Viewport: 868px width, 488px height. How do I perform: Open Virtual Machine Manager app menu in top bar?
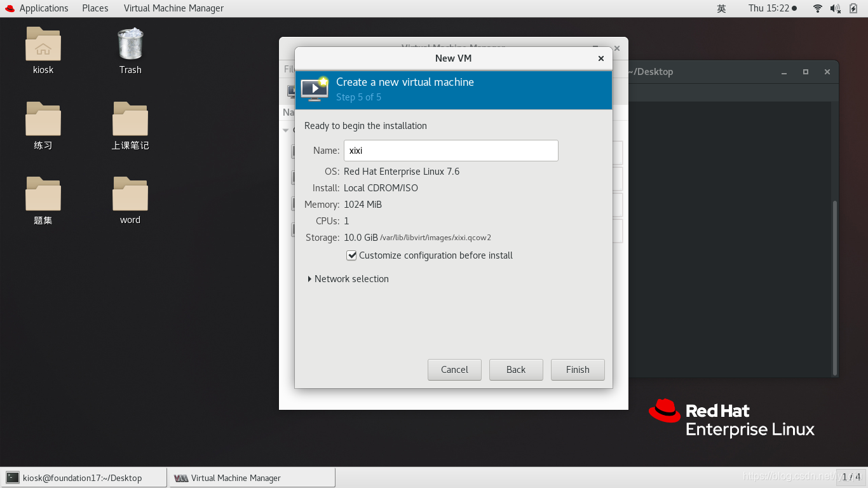click(173, 8)
